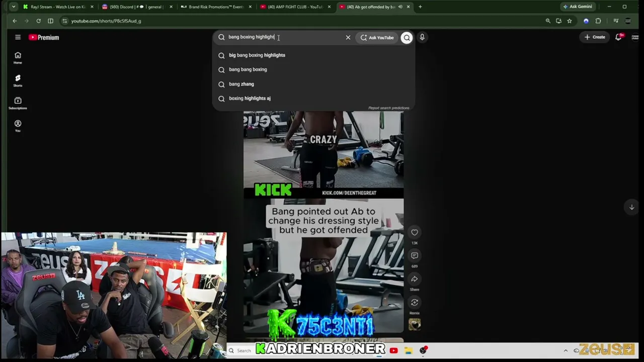This screenshot has height=362, width=644.
Task: Open YouTube notifications bell
Action: point(618,37)
